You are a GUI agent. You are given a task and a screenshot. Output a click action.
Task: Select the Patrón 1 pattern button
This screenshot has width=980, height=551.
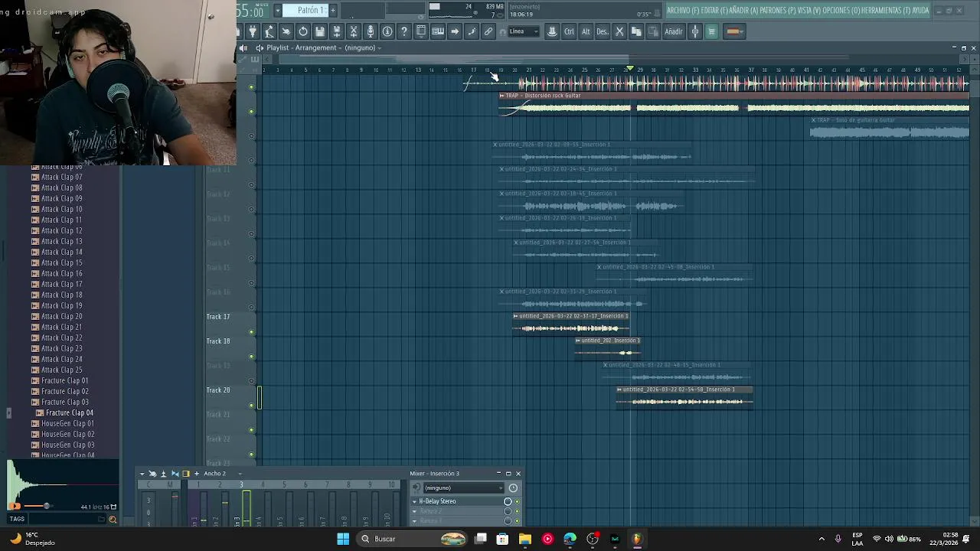pyautogui.click(x=305, y=10)
